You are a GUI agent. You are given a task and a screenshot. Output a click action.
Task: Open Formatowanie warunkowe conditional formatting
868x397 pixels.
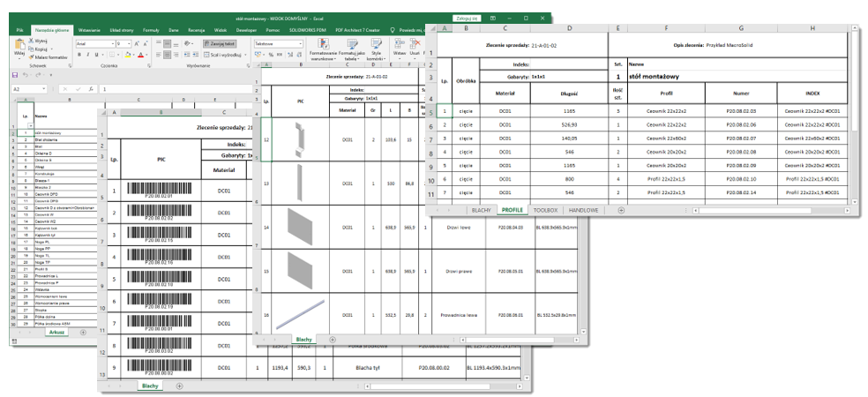(x=325, y=47)
